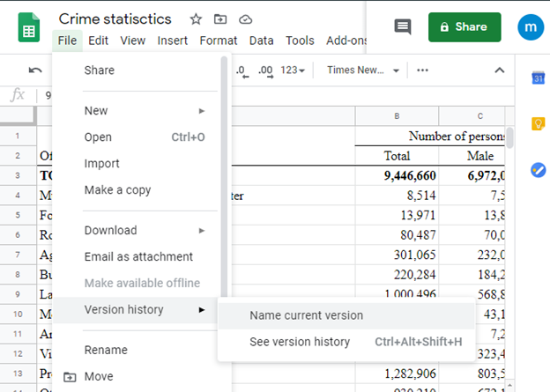550x392 pixels.
Task: Open the Google Sheets home icon
Action: 29,27
